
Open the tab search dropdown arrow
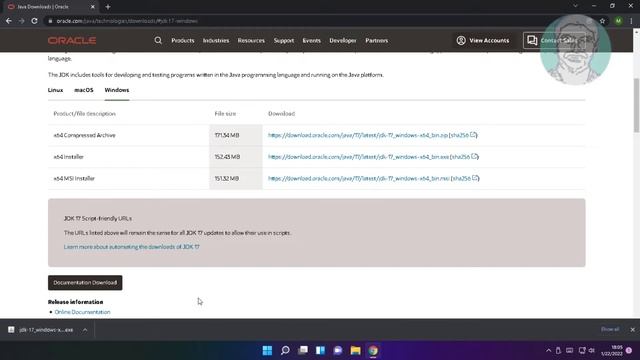[x=576, y=6]
